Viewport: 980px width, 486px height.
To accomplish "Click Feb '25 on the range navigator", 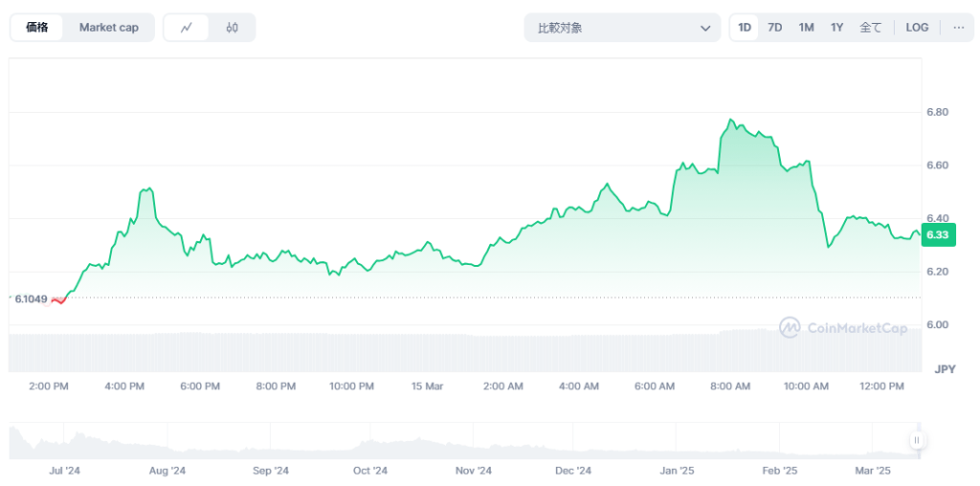I will pyautogui.click(x=779, y=471).
